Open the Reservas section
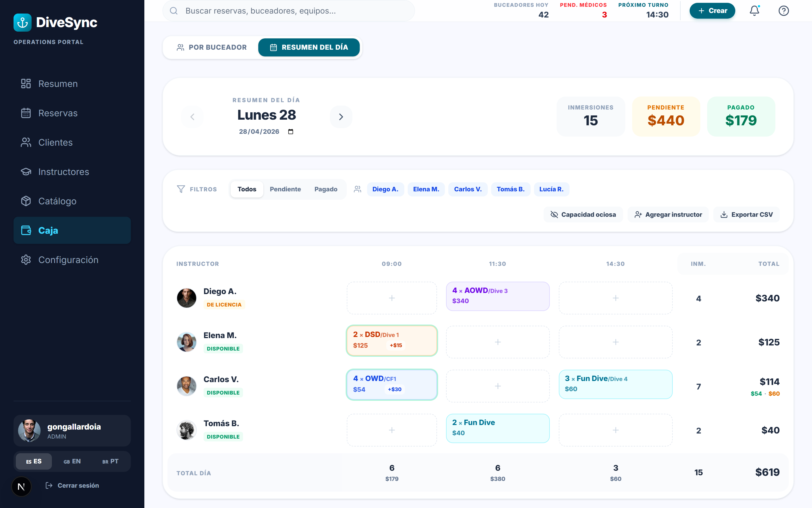812x508 pixels. pos(72,113)
